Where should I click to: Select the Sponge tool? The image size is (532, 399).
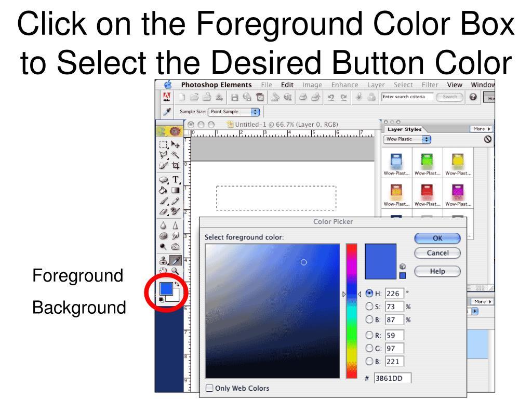point(164,236)
